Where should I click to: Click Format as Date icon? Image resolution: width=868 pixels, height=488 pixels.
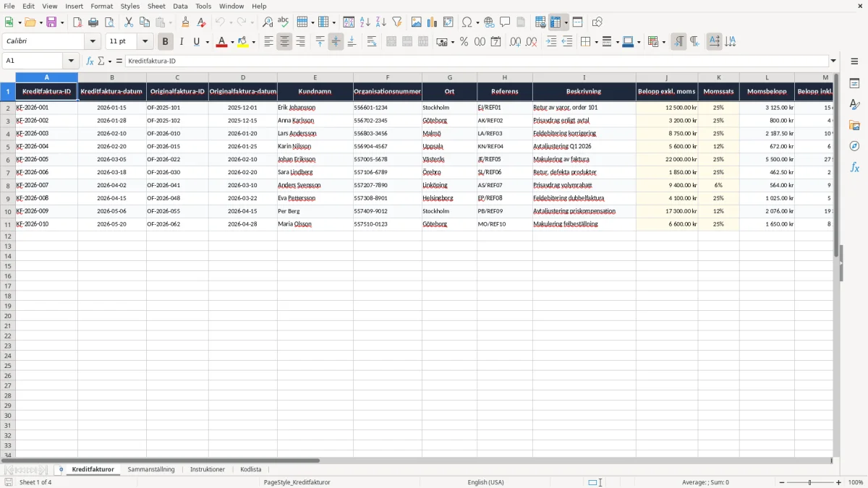coord(495,42)
